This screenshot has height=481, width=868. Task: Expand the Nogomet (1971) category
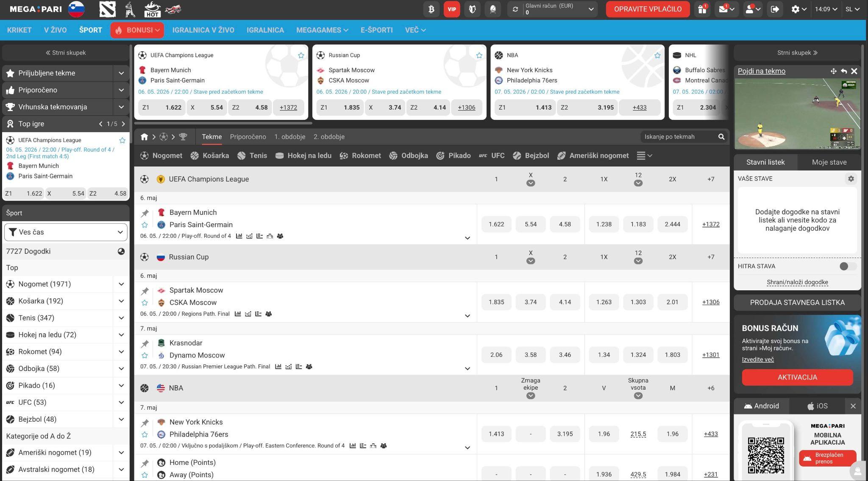click(121, 284)
